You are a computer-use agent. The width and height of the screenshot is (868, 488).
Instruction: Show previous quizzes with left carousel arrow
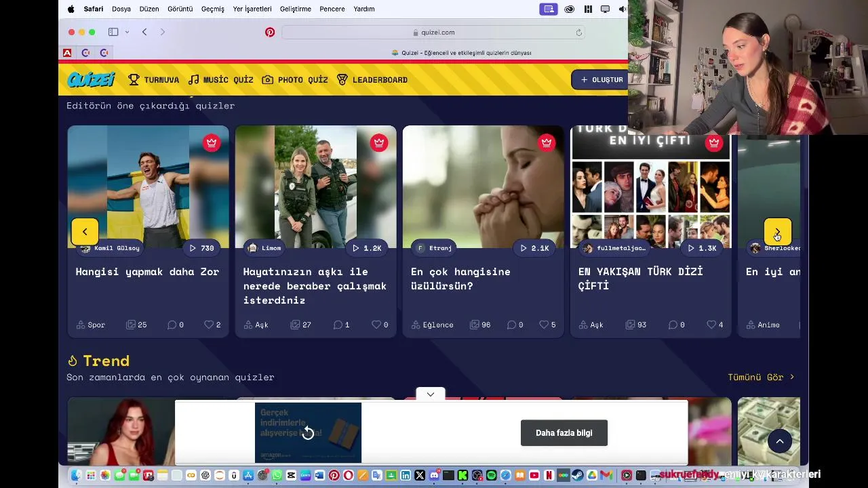(85, 232)
